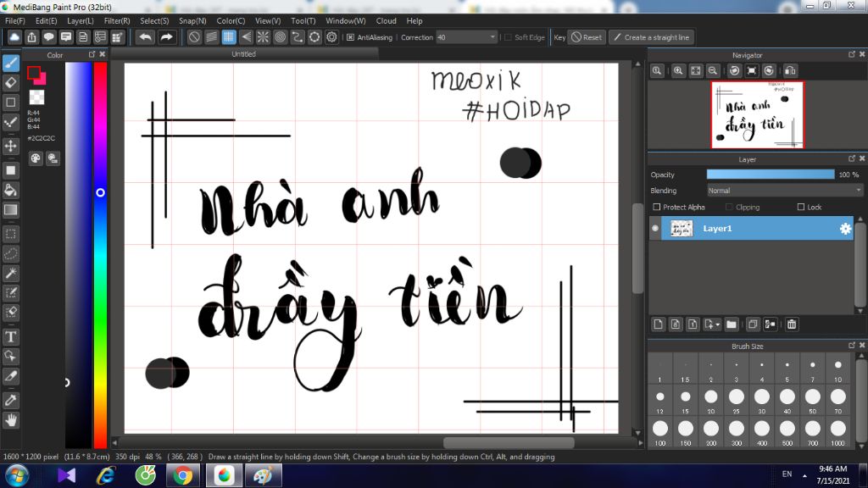
Task: Open the add layer dropdown arrow
Action: tap(717, 324)
